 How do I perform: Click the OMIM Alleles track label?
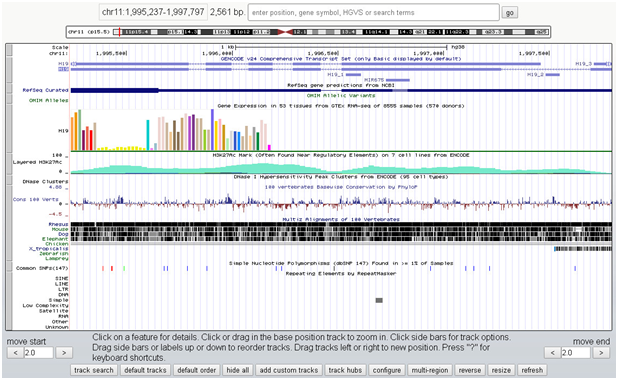click(x=48, y=101)
